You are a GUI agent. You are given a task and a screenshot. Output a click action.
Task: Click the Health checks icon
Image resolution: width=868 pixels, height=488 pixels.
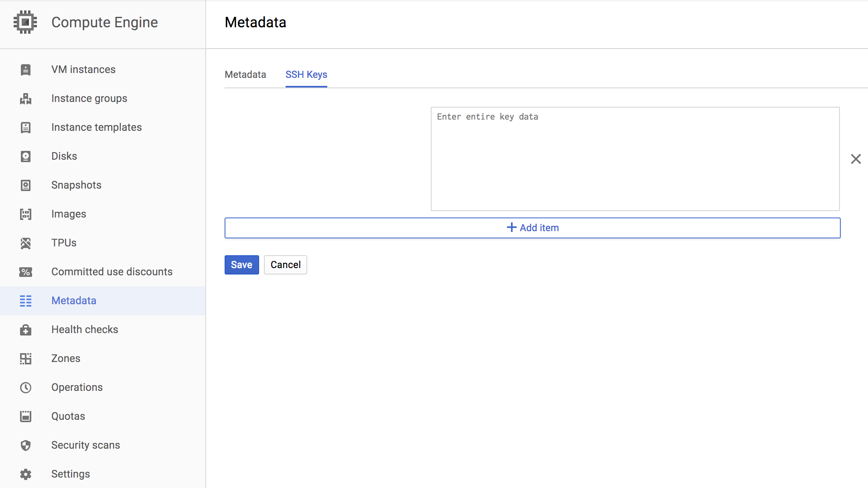click(26, 330)
